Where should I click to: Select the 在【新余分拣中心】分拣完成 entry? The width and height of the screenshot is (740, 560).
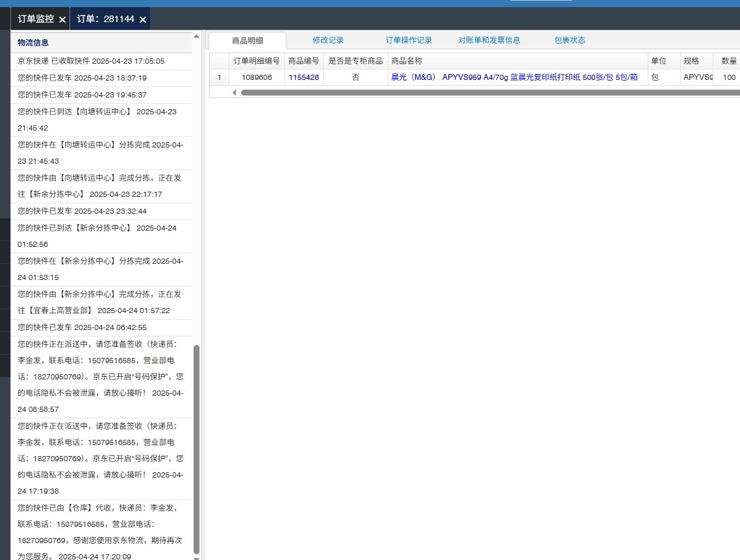pos(101,270)
